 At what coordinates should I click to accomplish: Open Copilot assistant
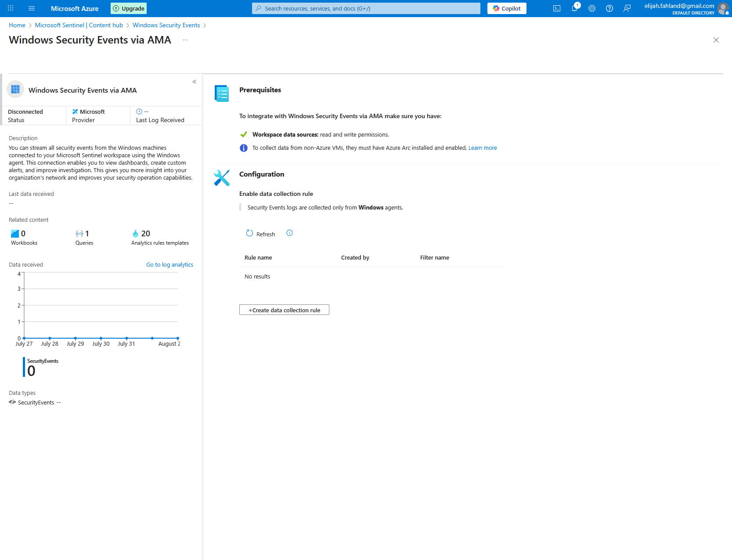pos(507,8)
